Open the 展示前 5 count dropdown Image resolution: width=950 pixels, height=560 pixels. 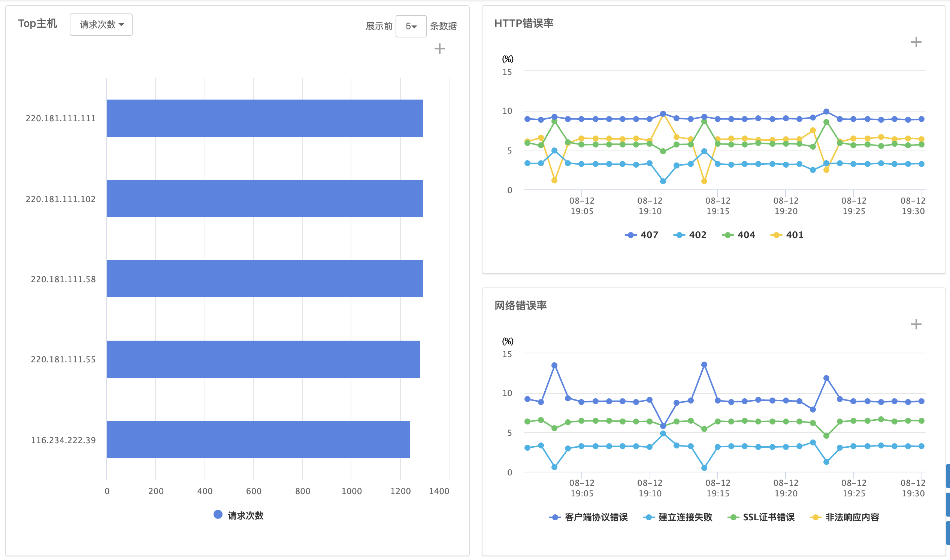411,27
